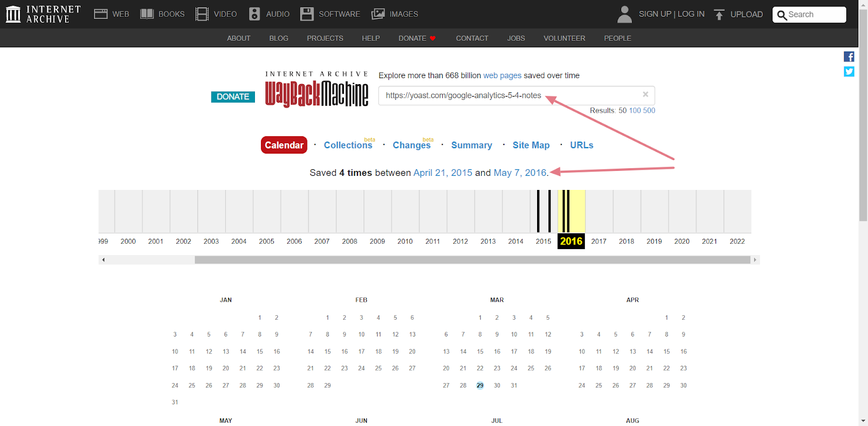This screenshot has width=868, height=426.
Task: Select year 2022 on timeline
Action: pyautogui.click(x=737, y=241)
